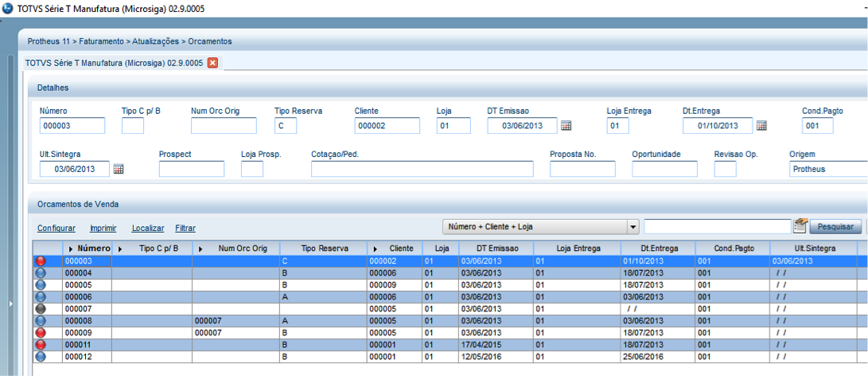The image size is (868, 376).
Task: Sort by the Tipo C p/ B column header
Action: click(x=152, y=249)
